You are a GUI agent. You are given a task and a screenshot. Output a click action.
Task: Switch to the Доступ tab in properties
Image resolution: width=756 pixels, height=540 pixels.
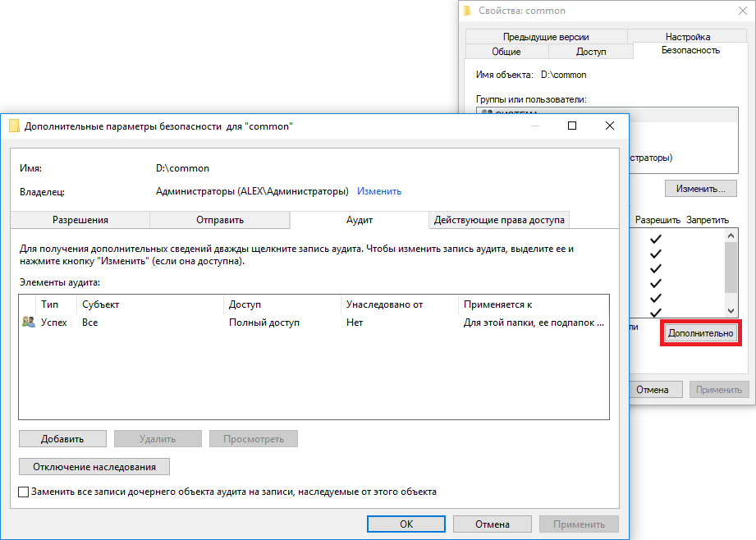point(591,52)
